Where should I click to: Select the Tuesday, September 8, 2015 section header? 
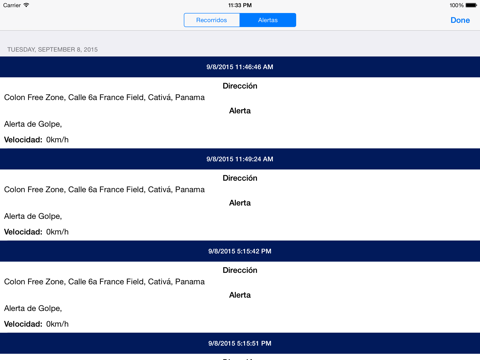tap(53, 50)
